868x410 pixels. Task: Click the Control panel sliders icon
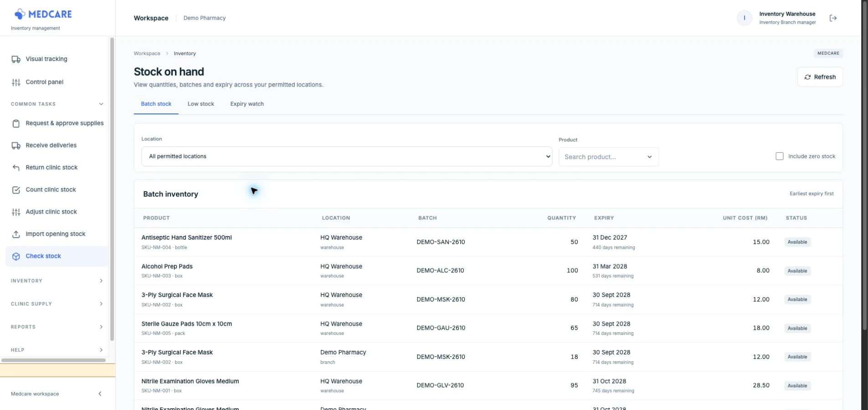[x=16, y=82]
